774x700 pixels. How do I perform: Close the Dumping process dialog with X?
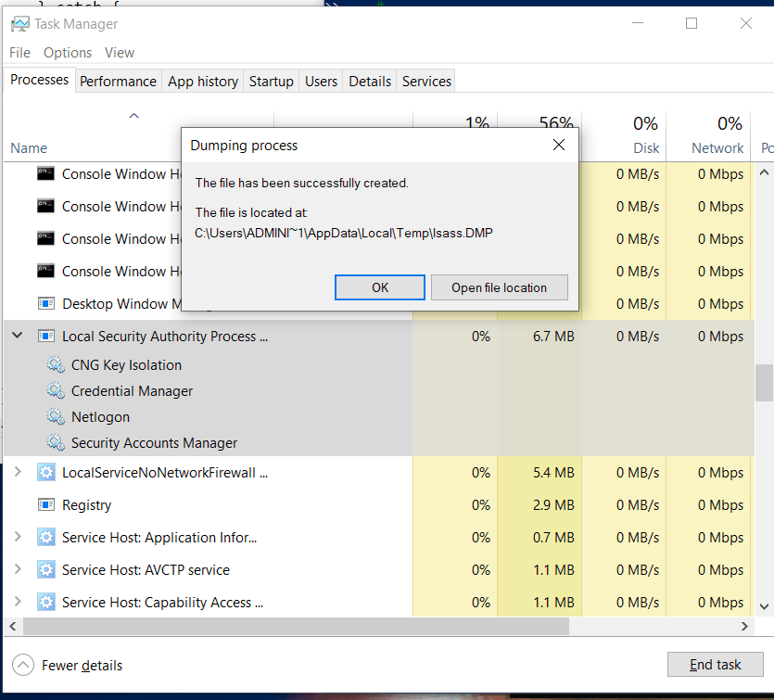(559, 146)
